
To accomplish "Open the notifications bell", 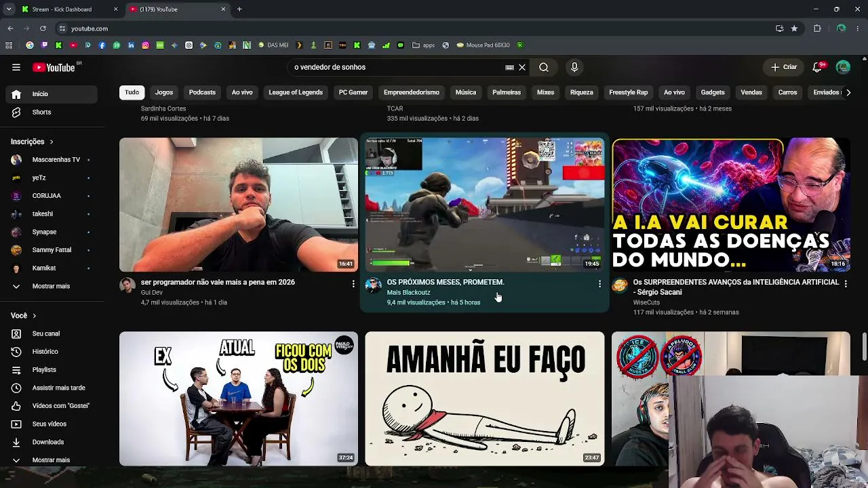I will [x=817, y=67].
